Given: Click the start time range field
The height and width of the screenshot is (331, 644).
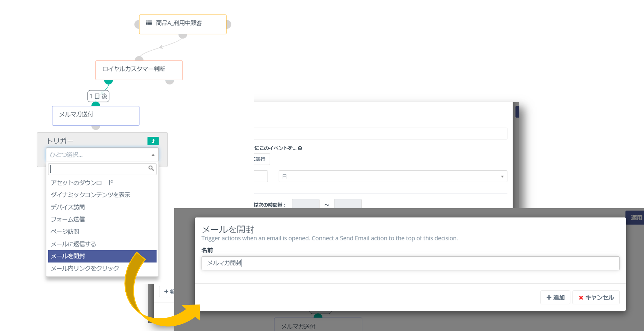Looking at the screenshot, I should pyautogui.click(x=305, y=204).
